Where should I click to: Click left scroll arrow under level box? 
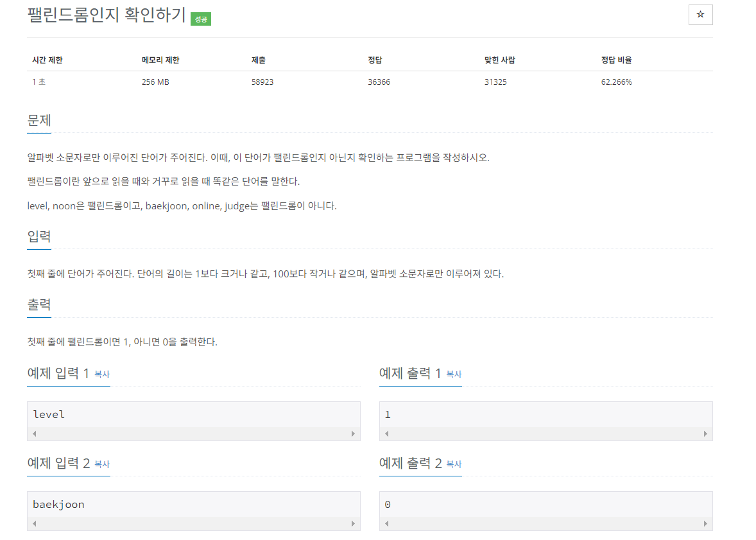(34, 434)
